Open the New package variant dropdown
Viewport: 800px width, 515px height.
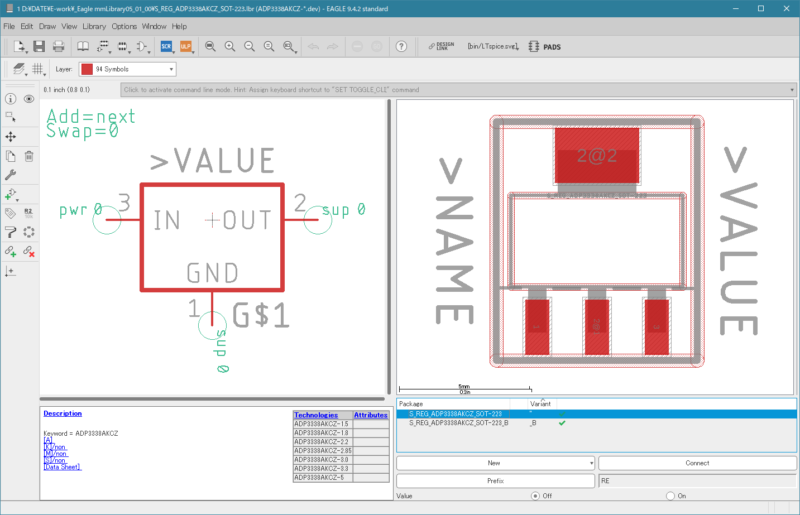[x=591, y=463]
